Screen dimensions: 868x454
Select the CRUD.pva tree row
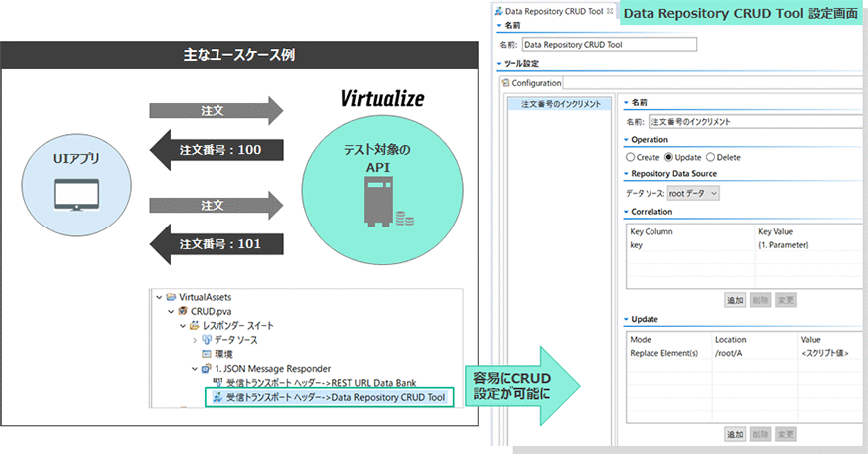tap(211, 311)
